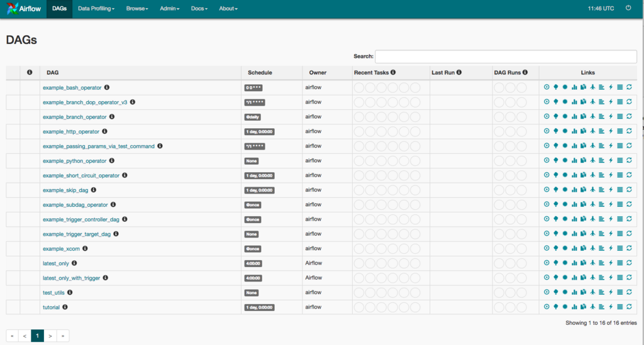Viewport: 644px width, 345px height.
Task: Open Tree View for example_xcom
Action: [x=556, y=248]
